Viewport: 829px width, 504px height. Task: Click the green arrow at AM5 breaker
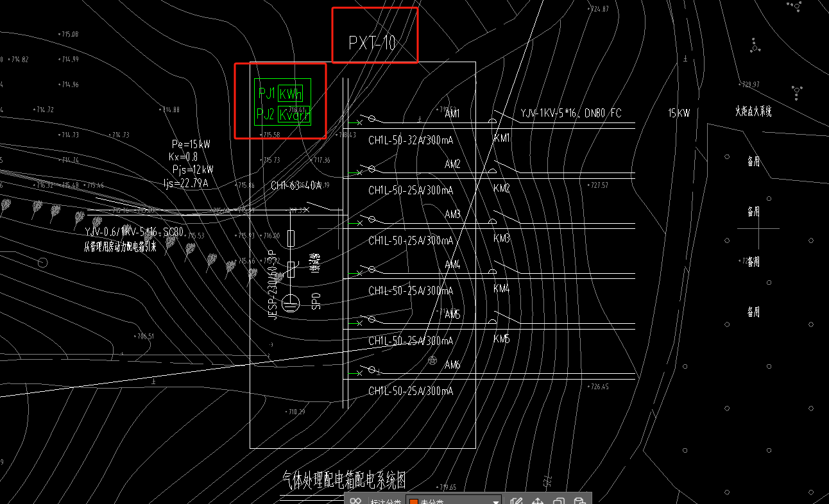coord(355,323)
